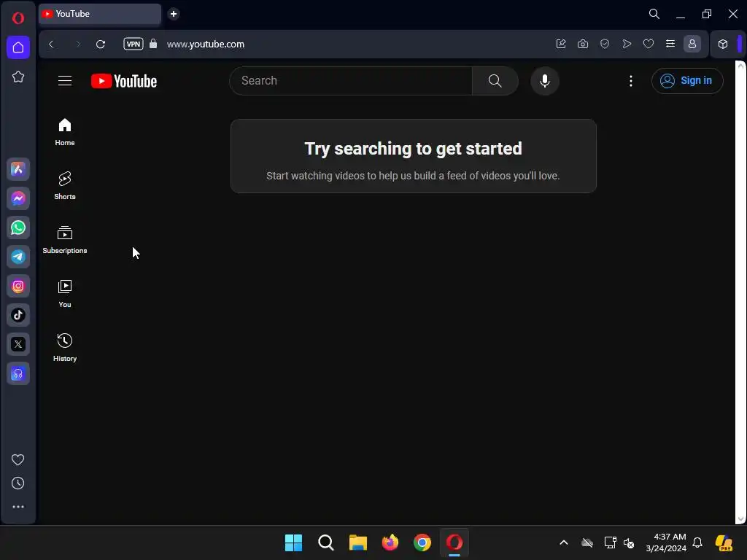Image resolution: width=747 pixels, height=560 pixels.
Task: Focus the YouTube Search field
Action: pyautogui.click(x=351, y=81)
